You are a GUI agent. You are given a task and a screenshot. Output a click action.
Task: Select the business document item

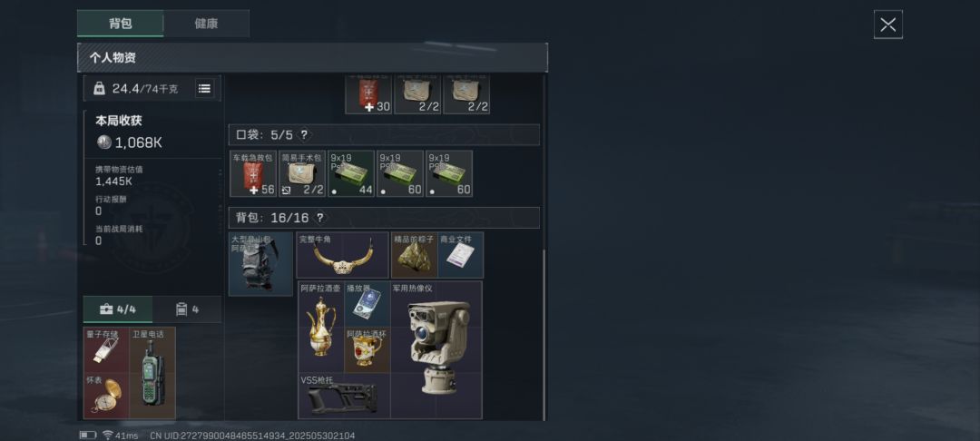461,255
